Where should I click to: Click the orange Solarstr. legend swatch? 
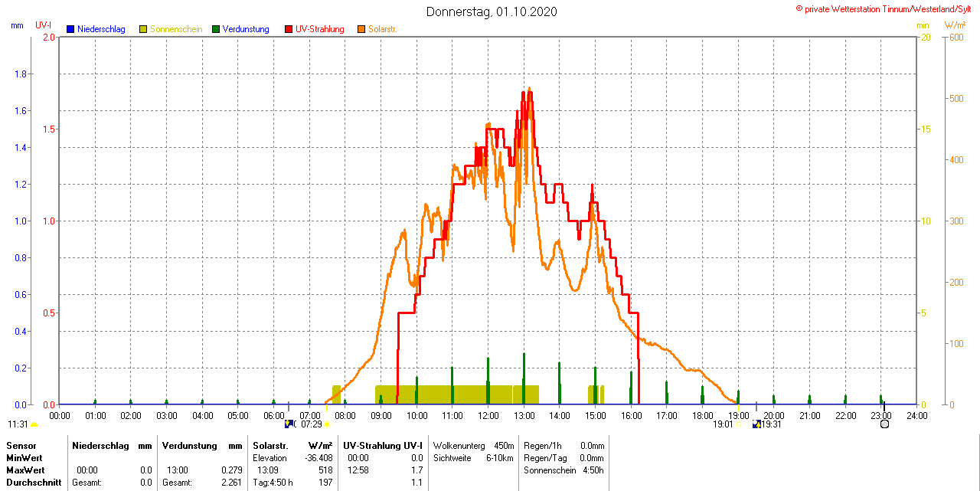pos(361,29)
